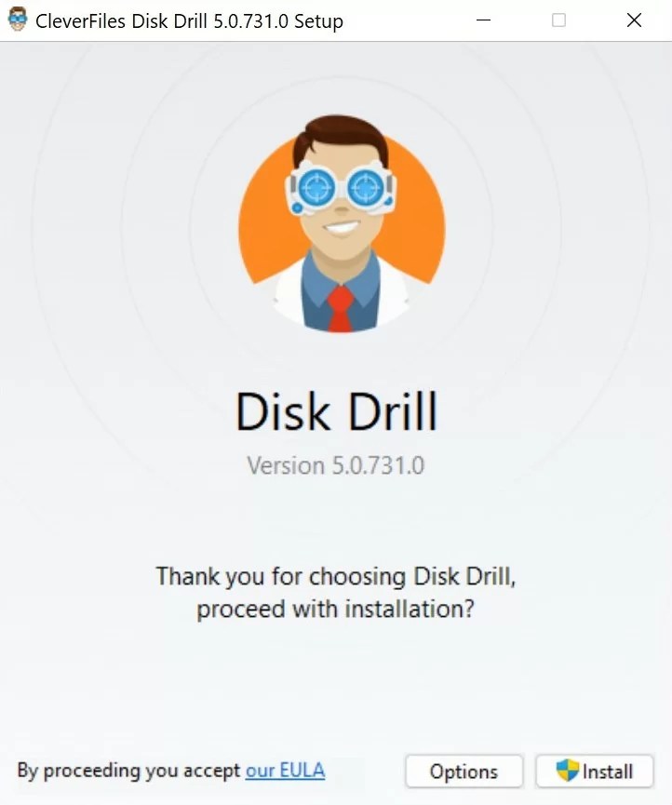Minimize the setup window
Screen dimensions: 672x805
click(x=484, y=20)
